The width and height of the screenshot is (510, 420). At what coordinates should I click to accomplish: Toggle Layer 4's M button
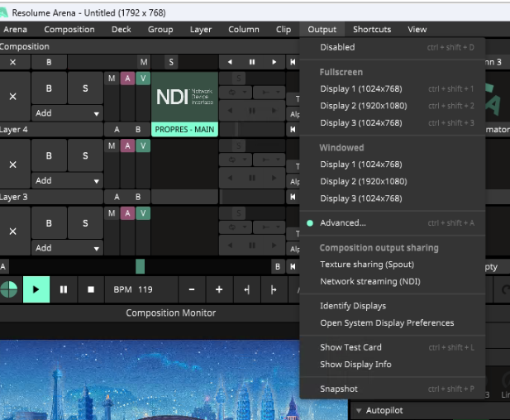coord(112,146)
